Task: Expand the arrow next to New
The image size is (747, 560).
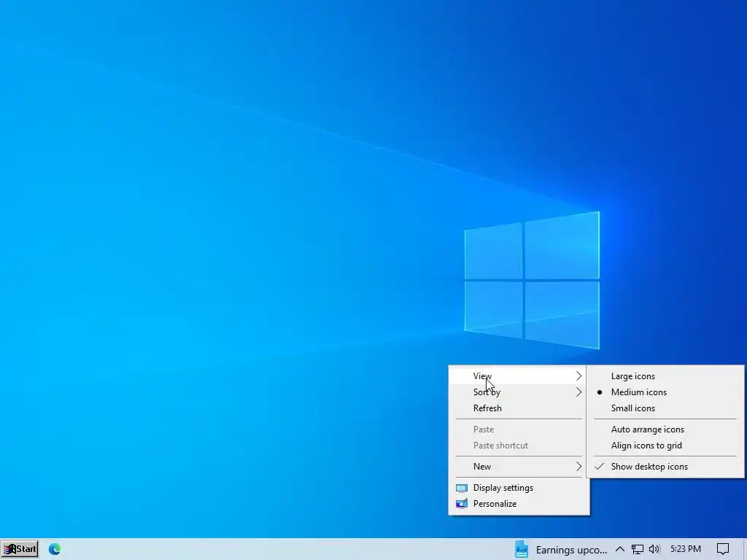Action: click(578, 467)
